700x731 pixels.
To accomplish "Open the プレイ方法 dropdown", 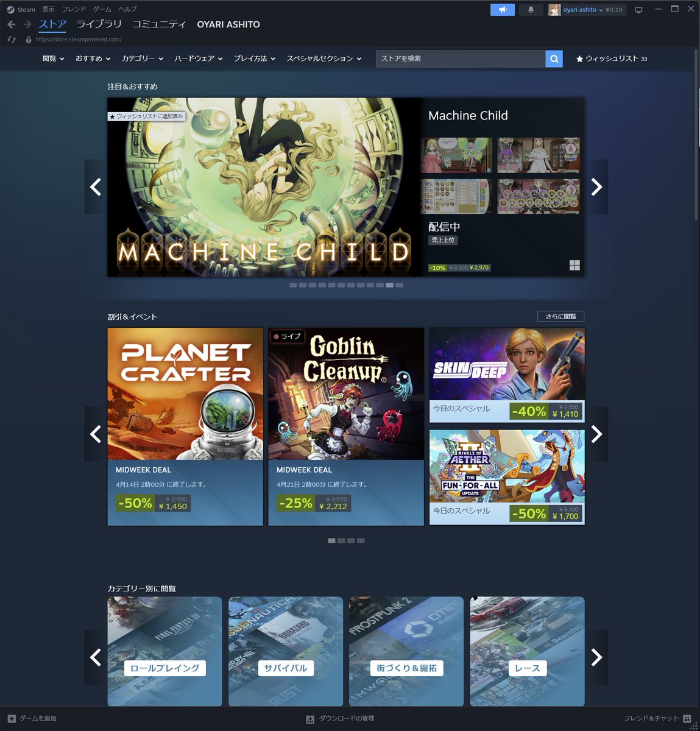I will pyautogui.click(x=255, y=58).
